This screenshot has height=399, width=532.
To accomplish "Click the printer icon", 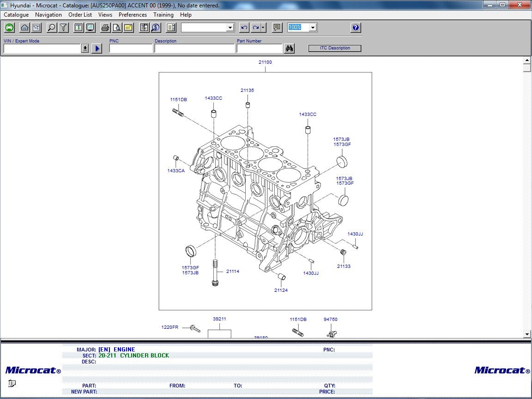I will tap(105, 28).
